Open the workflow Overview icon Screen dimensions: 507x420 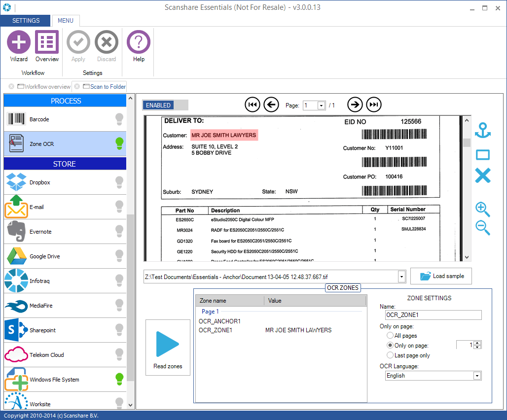coord(47,42)
